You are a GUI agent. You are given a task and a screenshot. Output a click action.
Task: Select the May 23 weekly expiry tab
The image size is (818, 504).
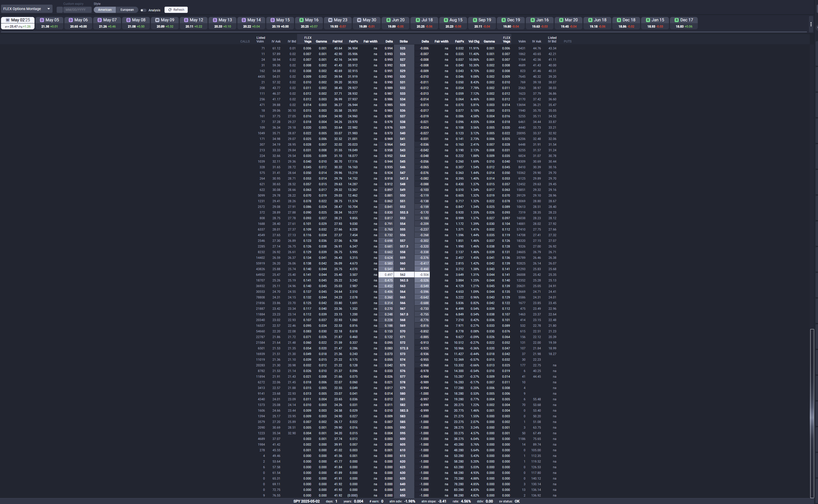pyautogui.click(x=338, y=23)
